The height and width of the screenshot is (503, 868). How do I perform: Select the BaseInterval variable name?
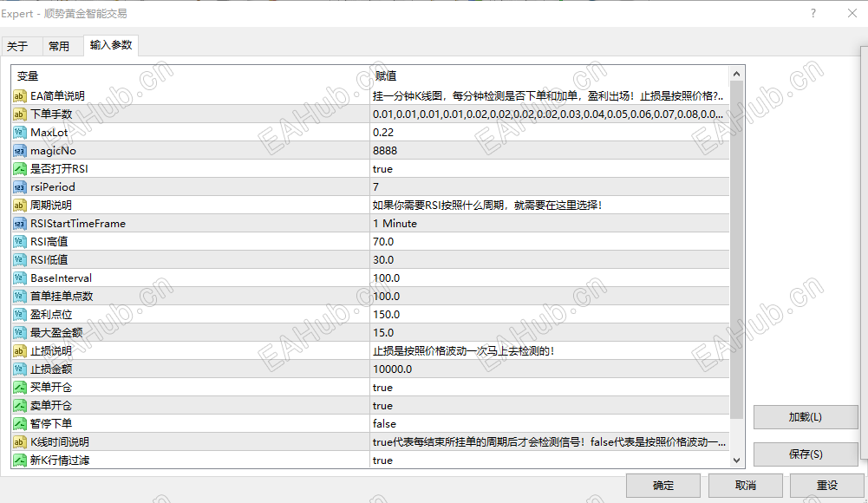[x=61, y=278]
